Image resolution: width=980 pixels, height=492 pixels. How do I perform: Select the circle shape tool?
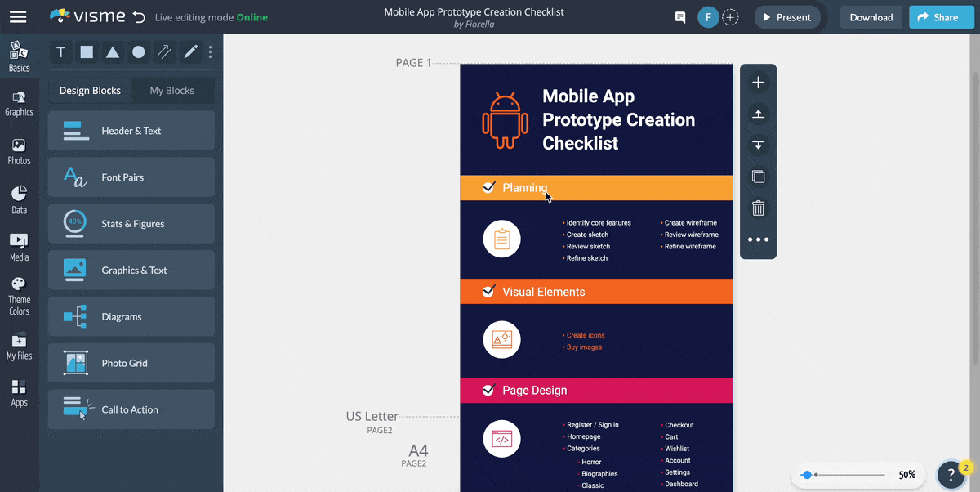(139, 52)
